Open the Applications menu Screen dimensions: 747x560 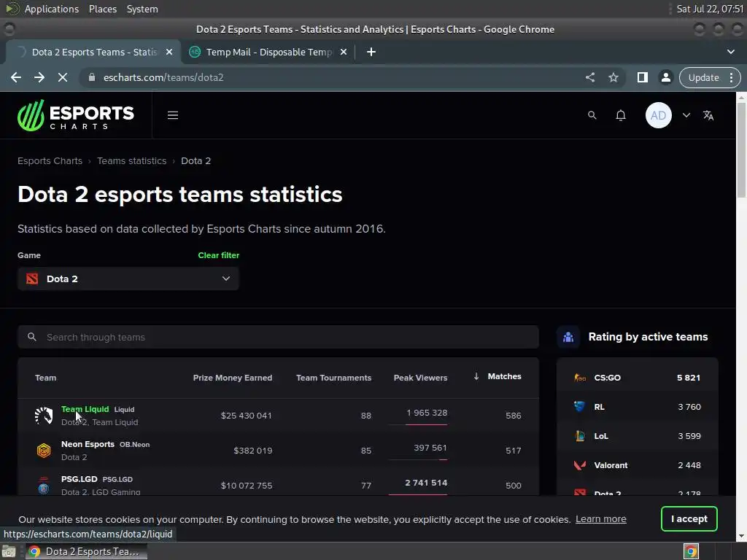[x=52, y=9]
